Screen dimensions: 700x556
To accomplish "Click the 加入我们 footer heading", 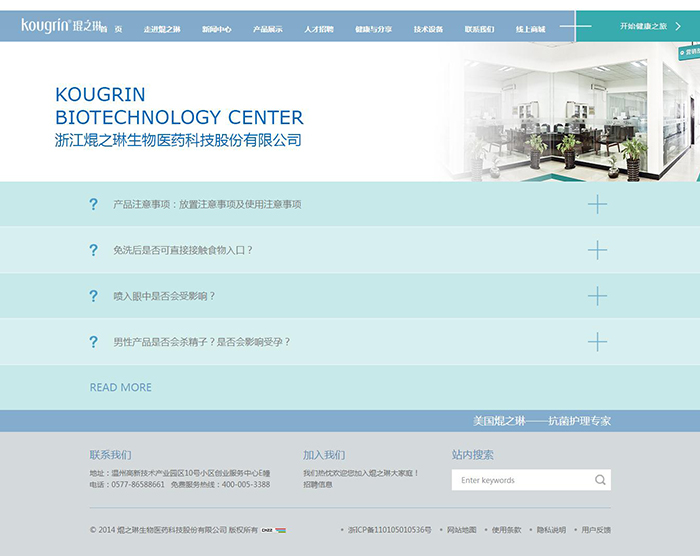I will tap(324, 455).
